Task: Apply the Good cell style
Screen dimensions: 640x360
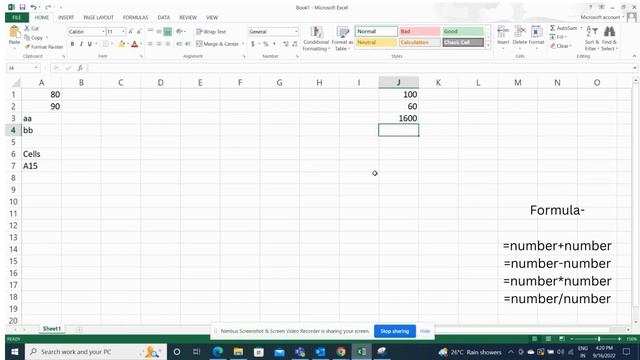Action: [x=463, y=31]
